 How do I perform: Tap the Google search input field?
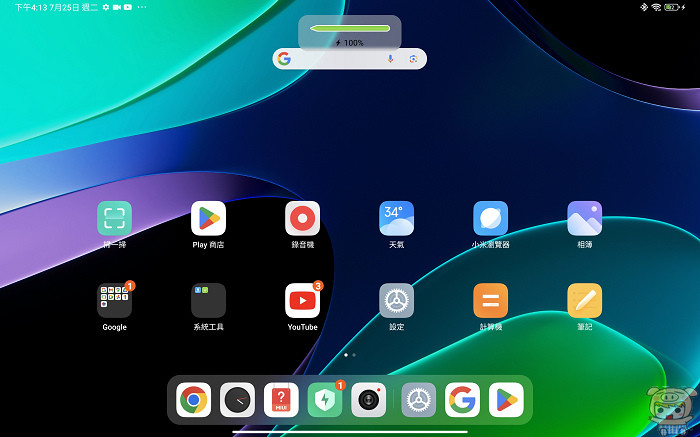click(x=350, y=59)
